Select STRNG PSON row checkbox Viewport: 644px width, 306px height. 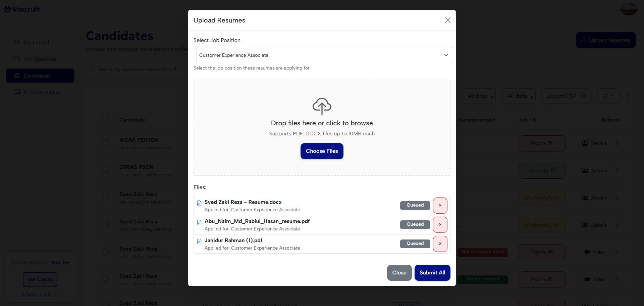[x=105, y=170]
